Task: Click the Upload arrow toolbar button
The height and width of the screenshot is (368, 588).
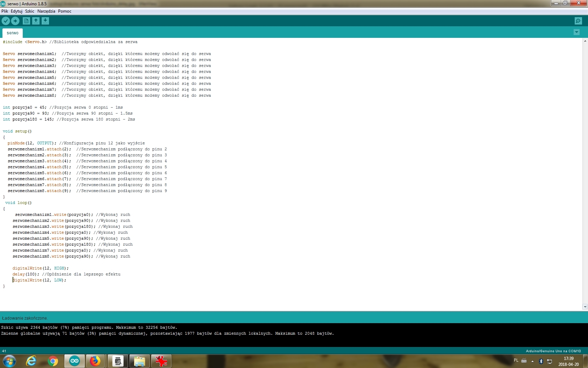Action: [x=15, y=21]
